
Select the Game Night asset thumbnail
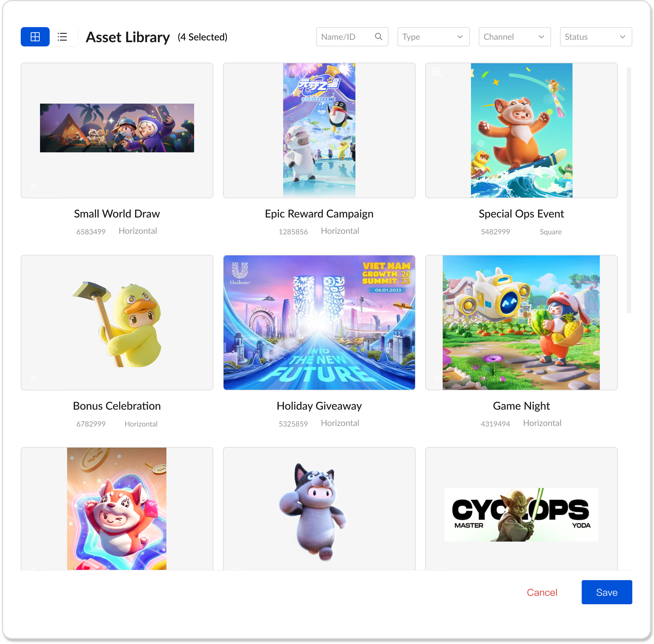tap(521, 322)
